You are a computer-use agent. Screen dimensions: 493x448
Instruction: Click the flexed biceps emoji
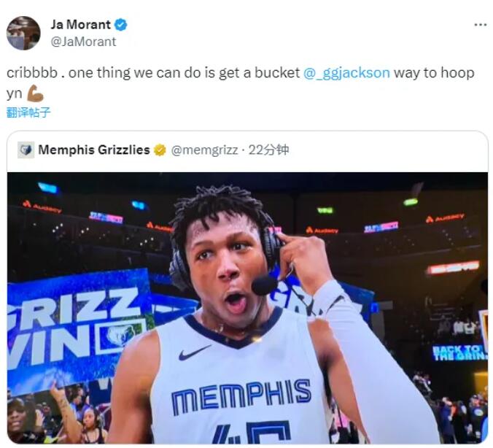click(35, 93)
